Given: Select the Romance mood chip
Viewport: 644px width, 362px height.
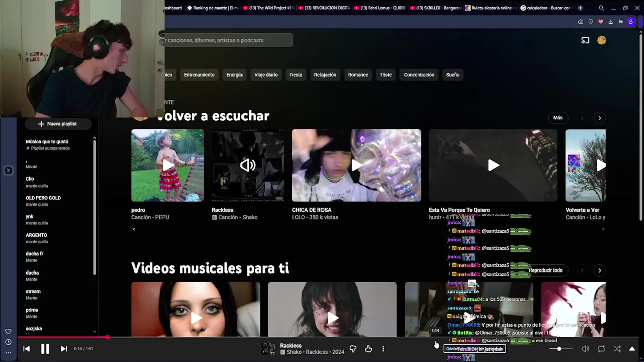Looking at the screenshot, I should 358,75.
